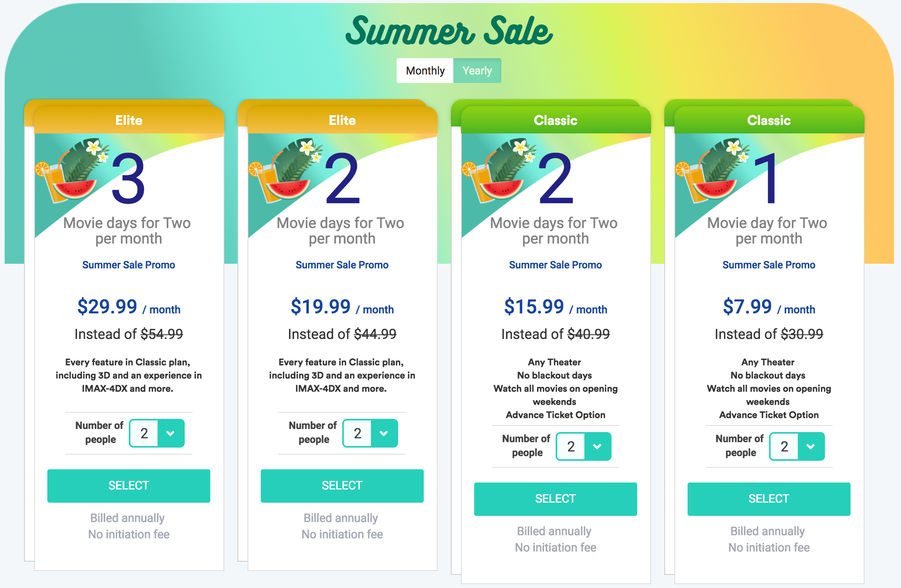Screen dimensions: 901x588
Task: Select the $29.99 Elite plan
Action: click(x=129, y=486)
